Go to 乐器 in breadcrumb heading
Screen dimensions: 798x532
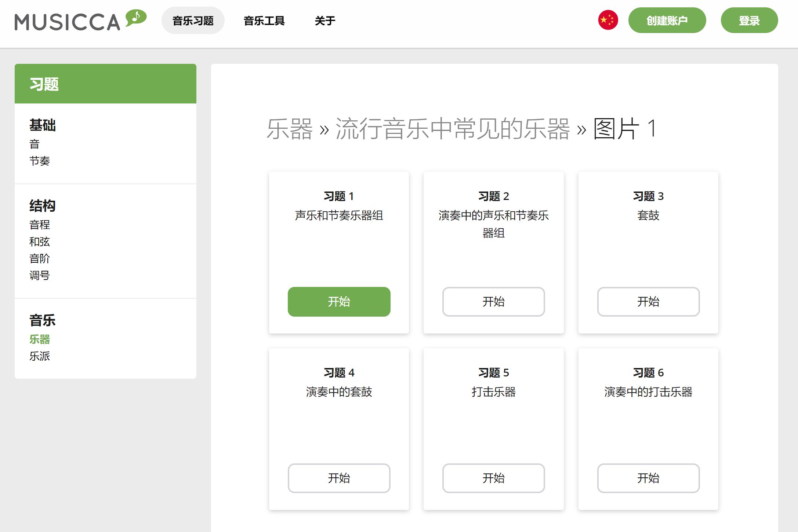pyautogui.click(x=289, y=129)
